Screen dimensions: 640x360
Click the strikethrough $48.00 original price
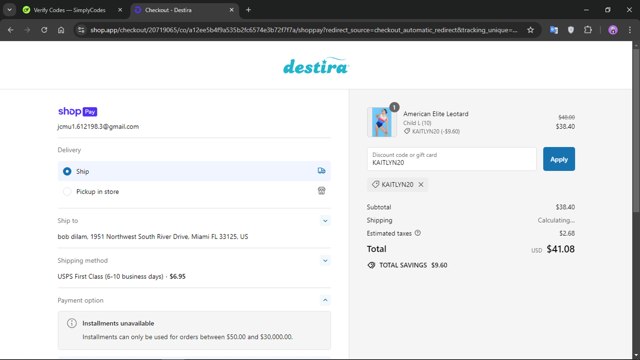point(567,117)
